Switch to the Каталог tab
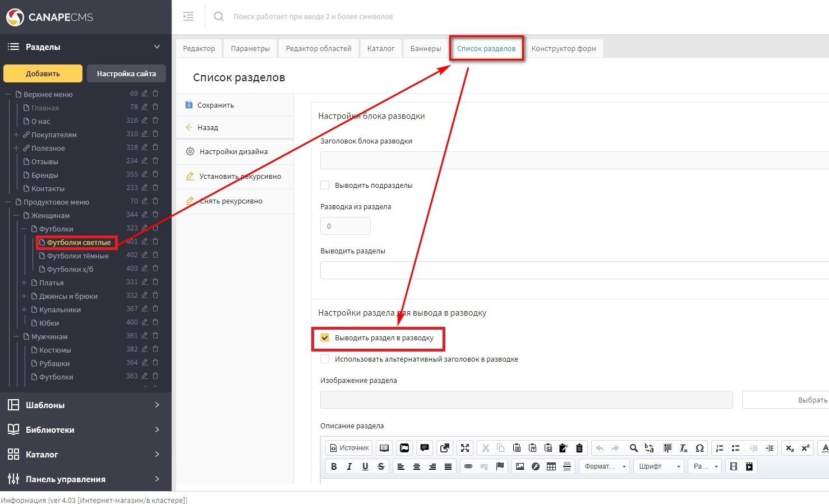 pos(380,48)
